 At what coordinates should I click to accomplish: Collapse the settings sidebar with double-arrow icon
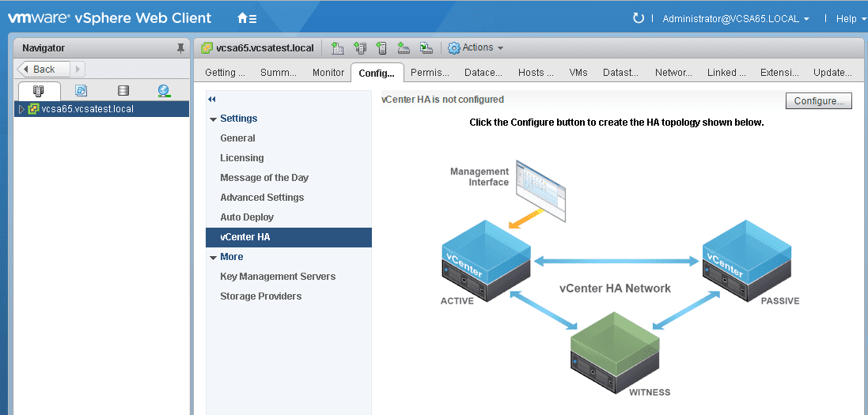pyautogui.click(x=211, y=99)
